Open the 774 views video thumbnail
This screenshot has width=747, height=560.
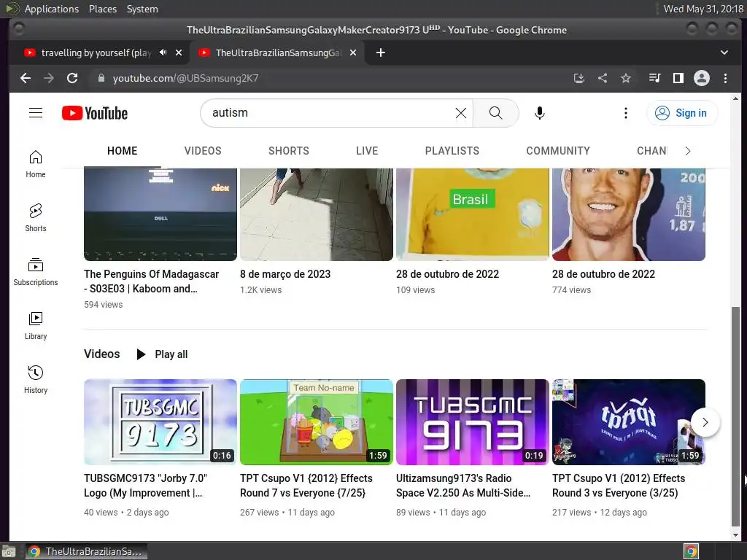point(629,214)
